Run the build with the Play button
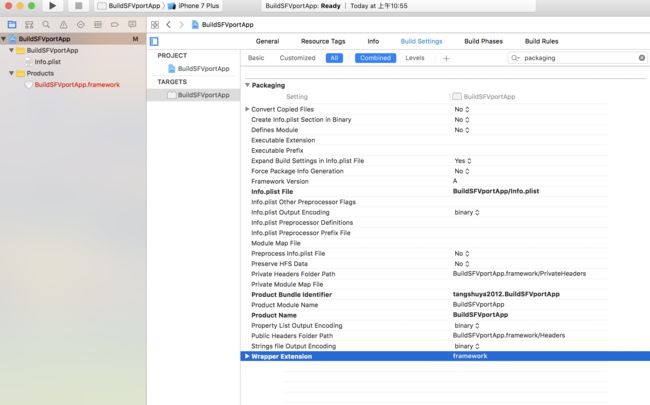The image size is (650, 405). 52,6
